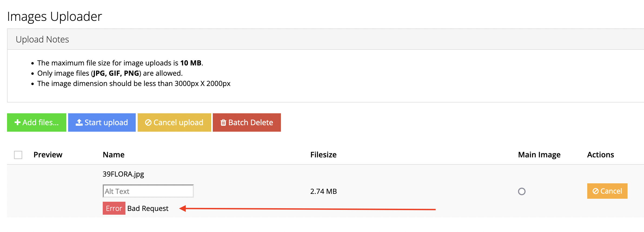Click the Name column header
Viewport: 644px width, 232px height.
pyautogui.click(x=114, y=155)
